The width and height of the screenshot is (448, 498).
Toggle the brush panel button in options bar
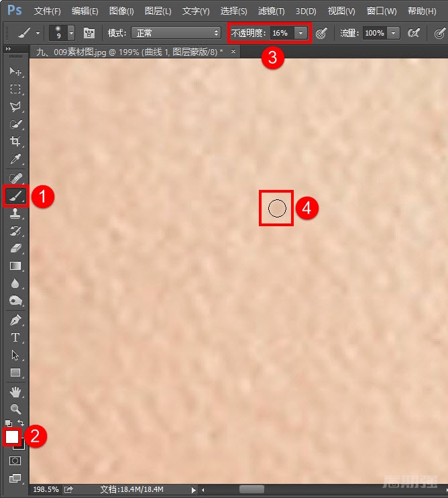(89, 33)
